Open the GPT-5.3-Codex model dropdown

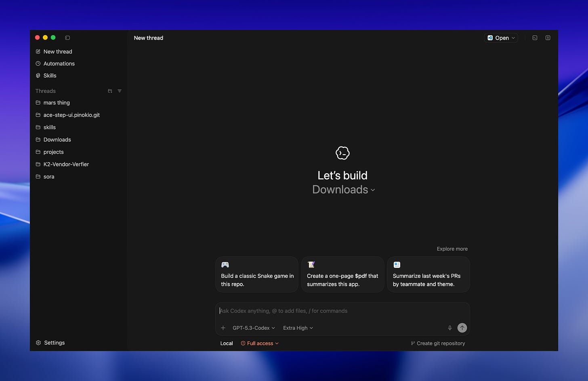[254, 328]
